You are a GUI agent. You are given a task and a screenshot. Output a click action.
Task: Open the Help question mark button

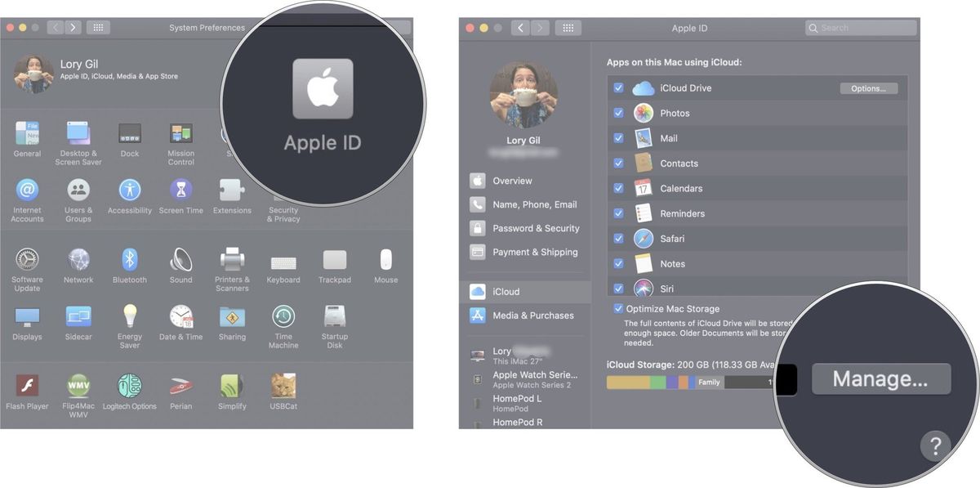tap(935, 446)
